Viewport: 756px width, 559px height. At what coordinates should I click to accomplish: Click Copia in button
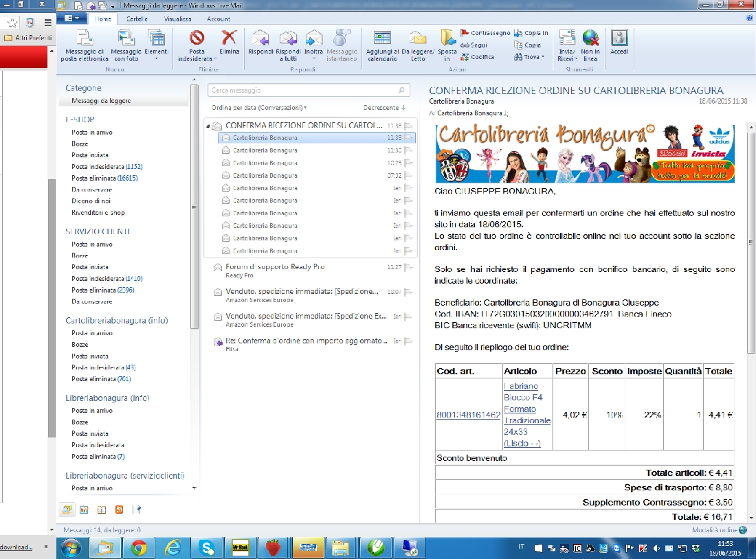(x=531, y=33)
